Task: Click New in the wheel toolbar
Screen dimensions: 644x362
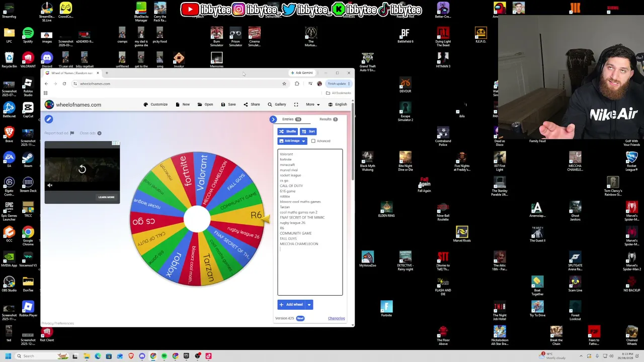Action: (183, 105)
